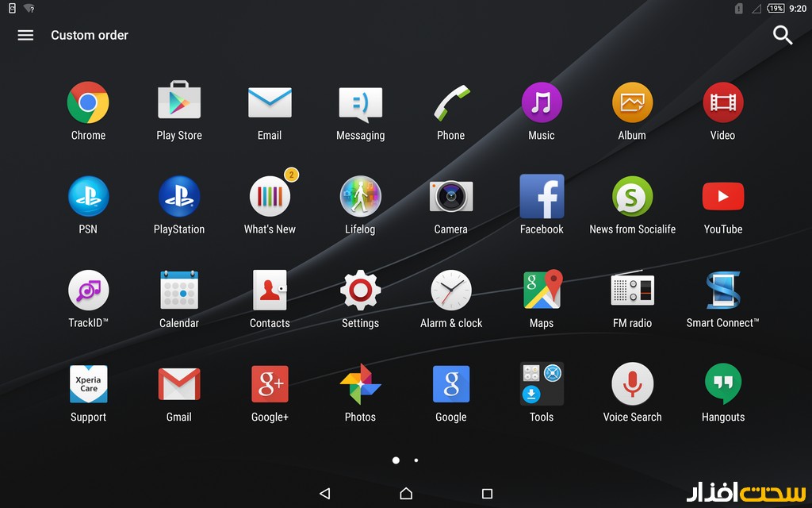Open the hamburger menu in the app drawer
The height and width of the screenshot is (508, 812).
pyautogui.click(x=25, y=35)
